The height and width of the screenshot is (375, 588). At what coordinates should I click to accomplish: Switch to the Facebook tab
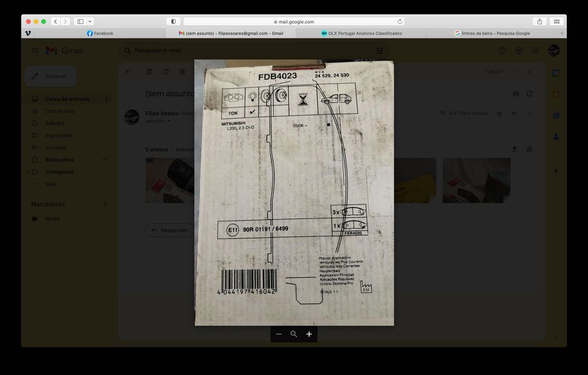click(x=100, y=33)
